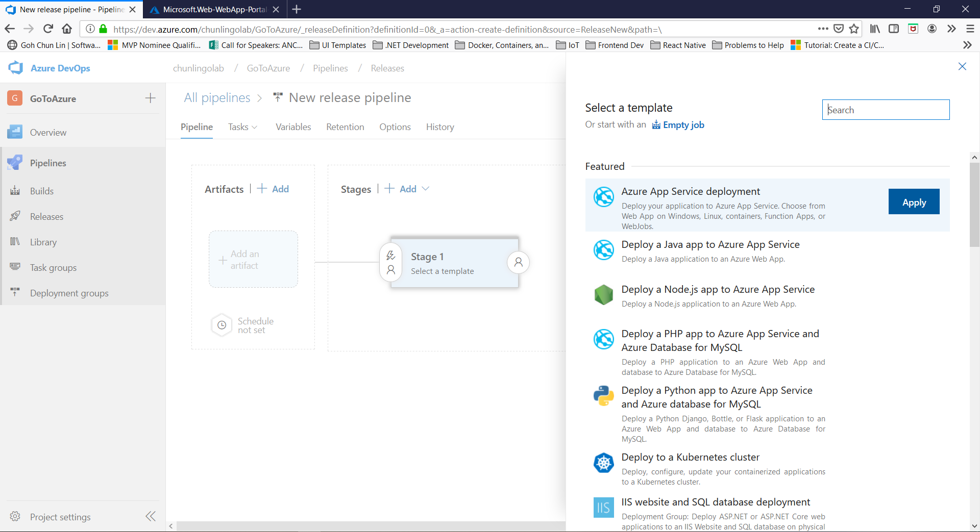Switch to Microsoft.Web-WebApp-Portal browser tab
Screen dimensions: 980x532
point(214,9)
